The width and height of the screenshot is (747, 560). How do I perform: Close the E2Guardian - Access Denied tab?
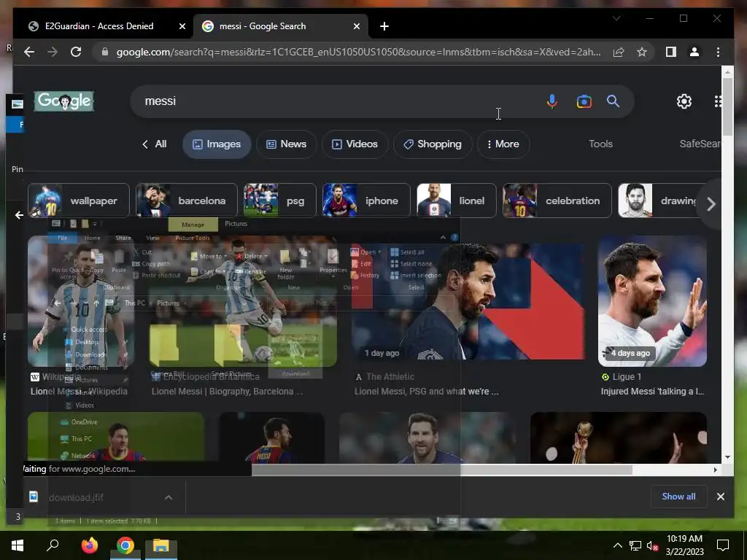[182, 26]
